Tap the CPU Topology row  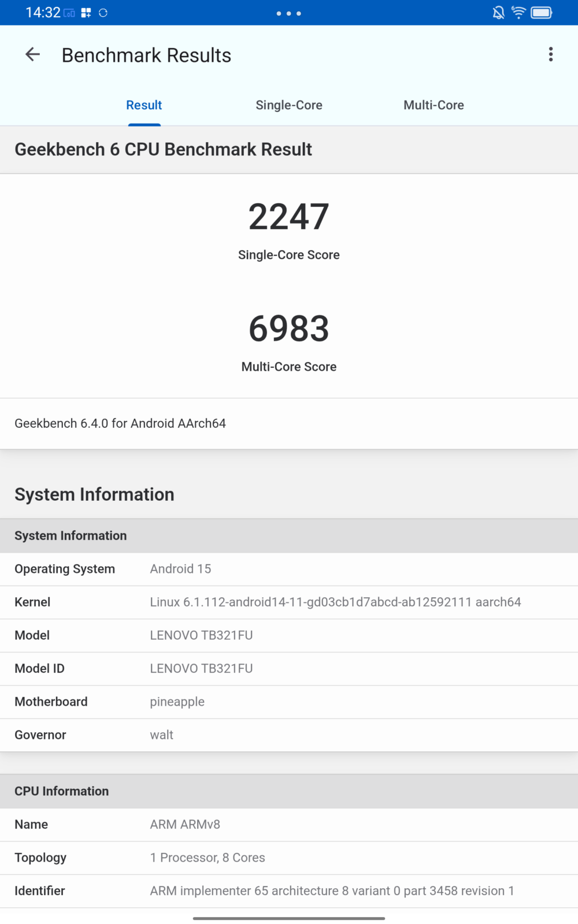tap(289, 858)
